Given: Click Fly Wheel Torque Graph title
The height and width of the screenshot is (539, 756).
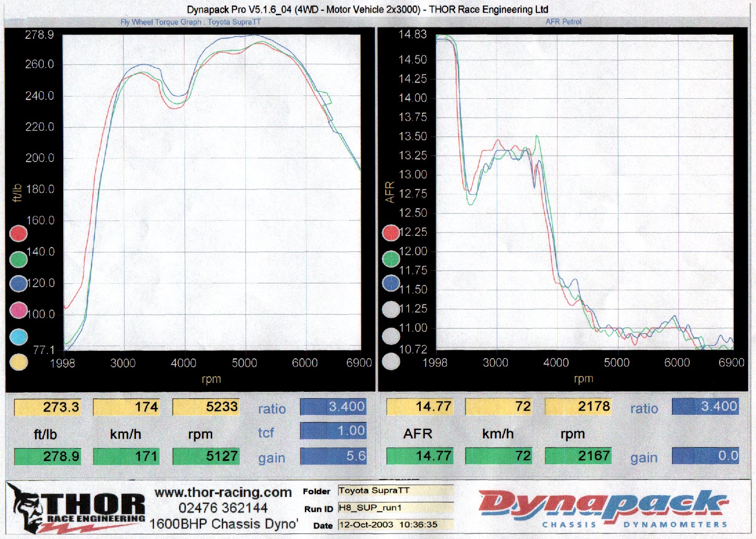Looking at the screenshot, I should [x=190, y=22].
